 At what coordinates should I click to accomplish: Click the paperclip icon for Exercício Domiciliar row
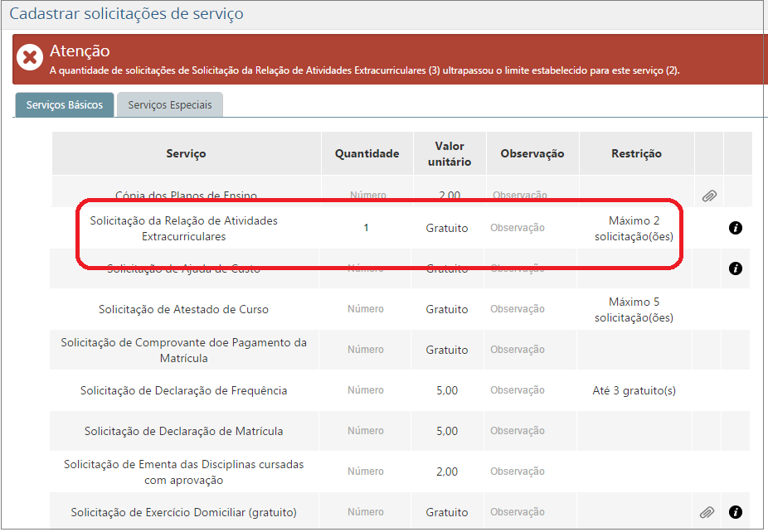708,512
